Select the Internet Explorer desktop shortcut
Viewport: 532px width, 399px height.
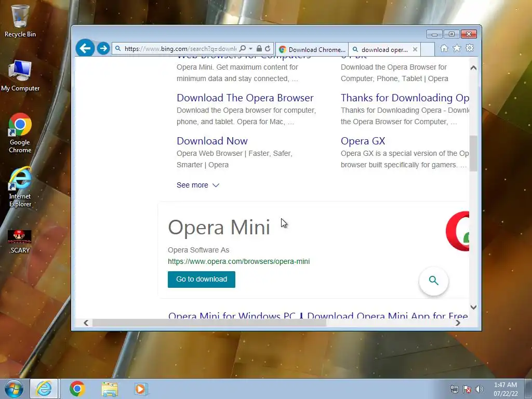tap(20, 187)
